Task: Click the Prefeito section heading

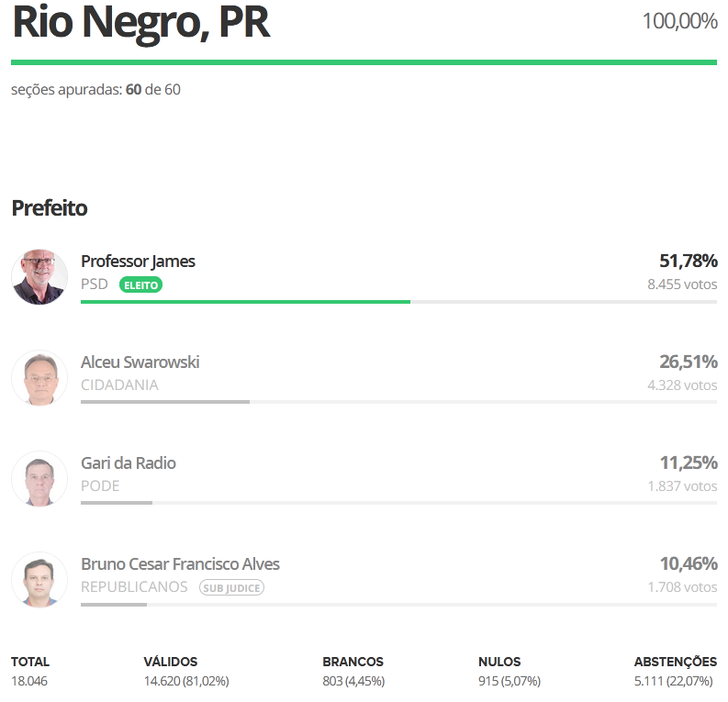Action: point(50,208)
